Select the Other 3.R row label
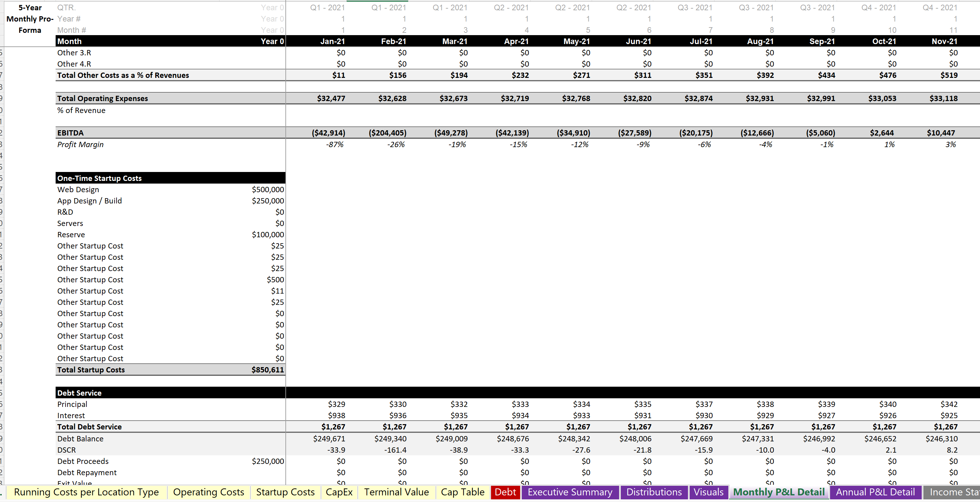Image resolution: width=980 pixels, height=502 pixels. (x=74, y=53)
